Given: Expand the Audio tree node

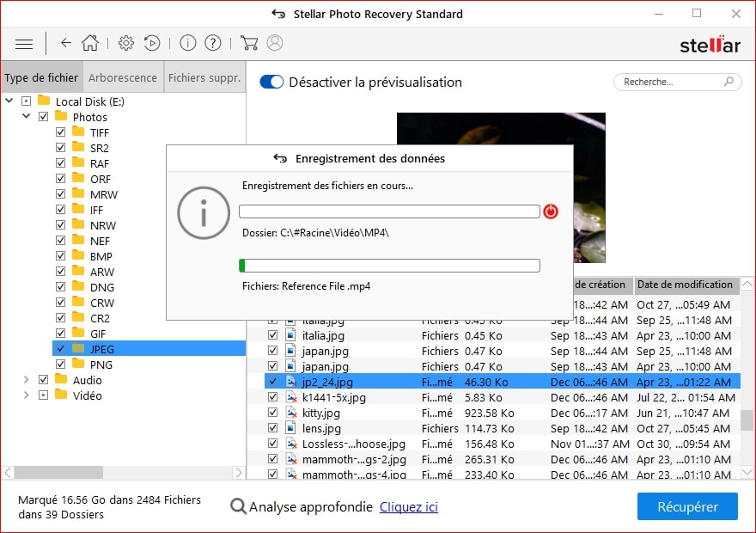Looking at the screenshot, I should pos(27,380).
